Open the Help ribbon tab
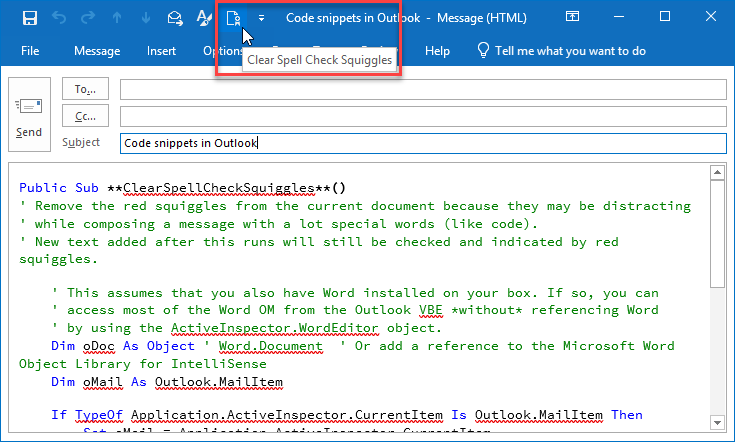 (437, 51)
